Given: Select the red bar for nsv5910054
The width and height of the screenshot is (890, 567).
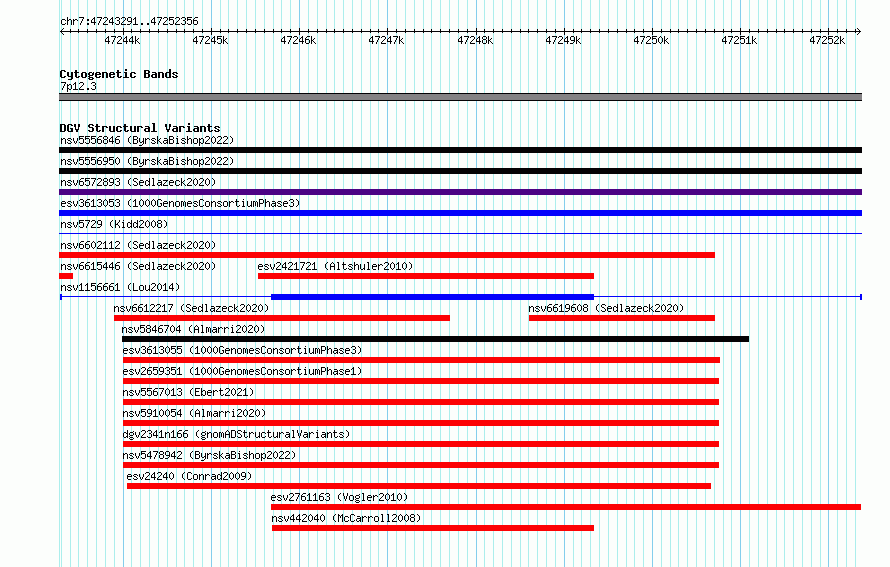Looking at the screenshot, I should 421,423.
